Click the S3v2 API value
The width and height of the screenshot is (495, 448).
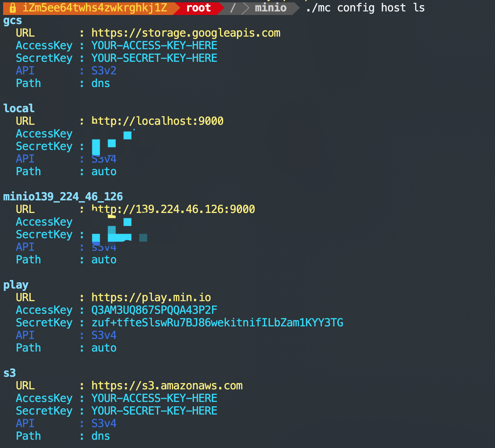[x=104, y=70]
